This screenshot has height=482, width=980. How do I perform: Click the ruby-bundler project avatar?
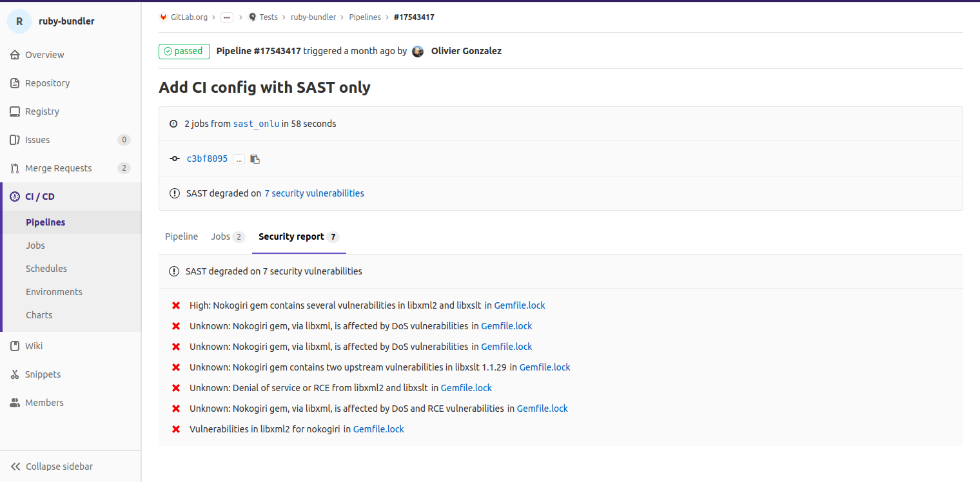(19, 21)
